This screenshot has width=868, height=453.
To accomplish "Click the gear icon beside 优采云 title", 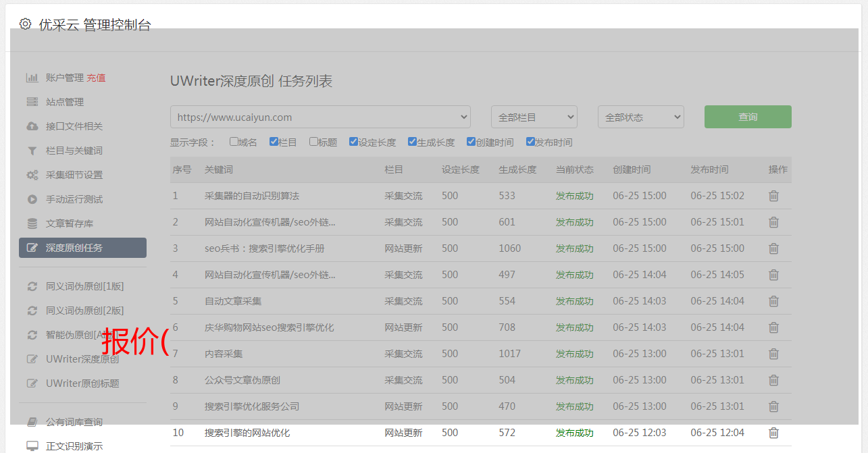I will click(x=25, y=24).
